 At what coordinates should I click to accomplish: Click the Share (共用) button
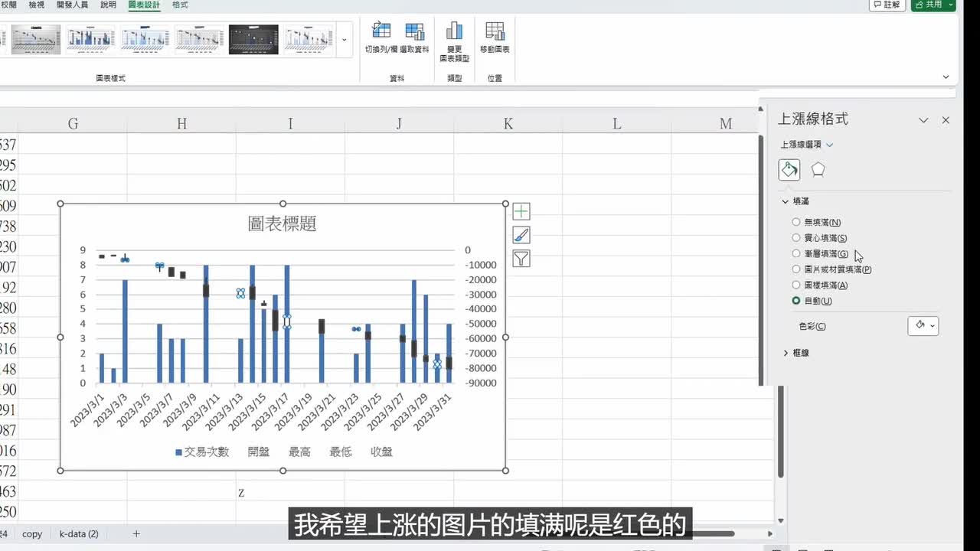933,5
